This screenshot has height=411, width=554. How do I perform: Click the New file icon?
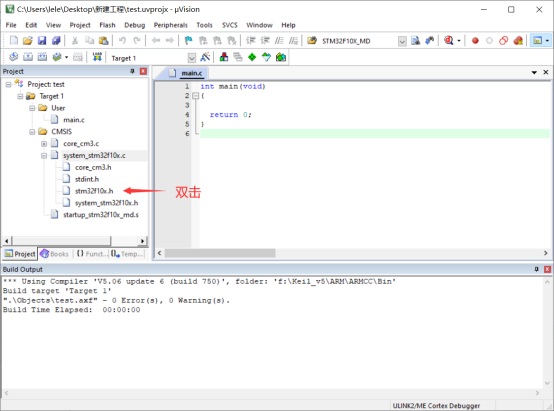tap(14, 40)
